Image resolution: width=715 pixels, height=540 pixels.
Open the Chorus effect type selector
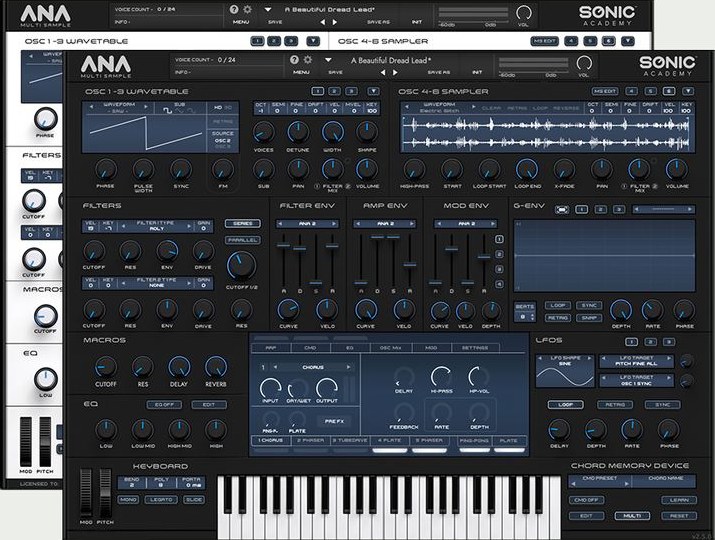tap(313, 367)
